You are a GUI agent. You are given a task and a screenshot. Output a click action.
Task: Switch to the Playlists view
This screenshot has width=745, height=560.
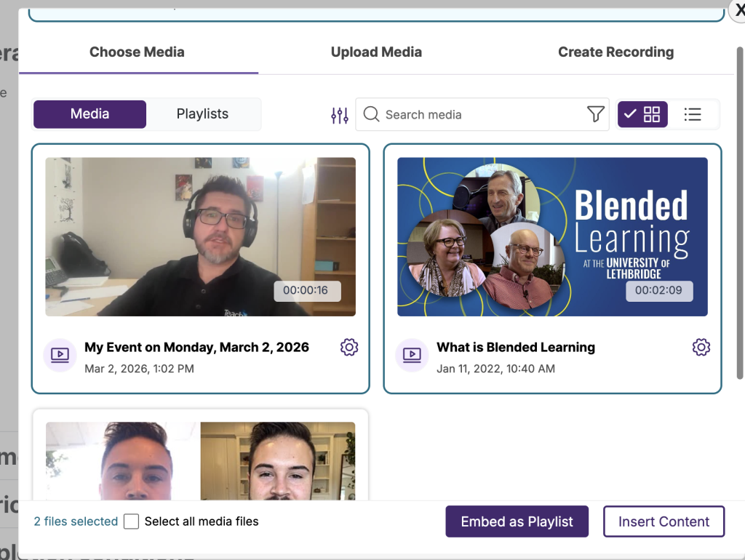202,114
